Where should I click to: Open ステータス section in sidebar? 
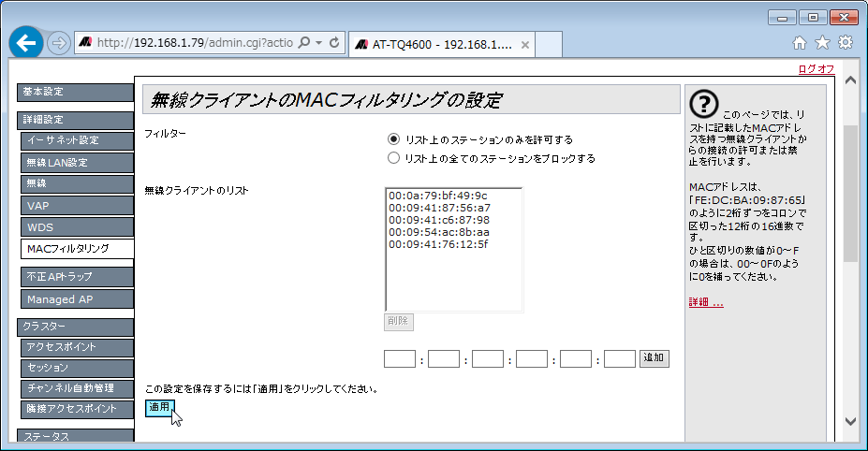pyautogui.click(x=75, y=436)
